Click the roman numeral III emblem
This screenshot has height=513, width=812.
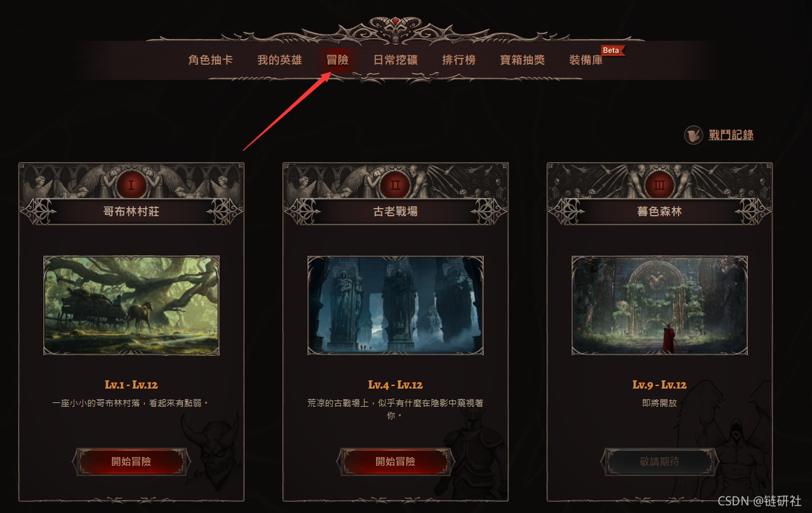coord(660,185)
